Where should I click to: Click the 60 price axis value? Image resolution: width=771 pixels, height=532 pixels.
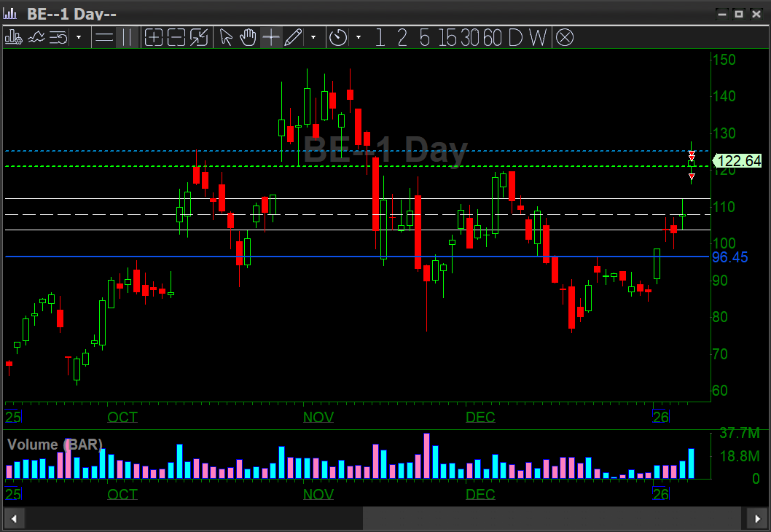(720, 391)
